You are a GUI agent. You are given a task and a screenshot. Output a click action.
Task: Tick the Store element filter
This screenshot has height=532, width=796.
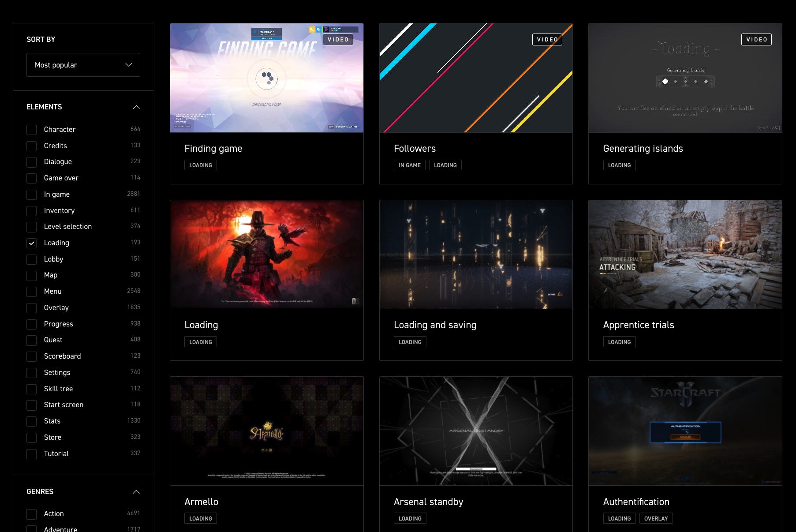31,438
